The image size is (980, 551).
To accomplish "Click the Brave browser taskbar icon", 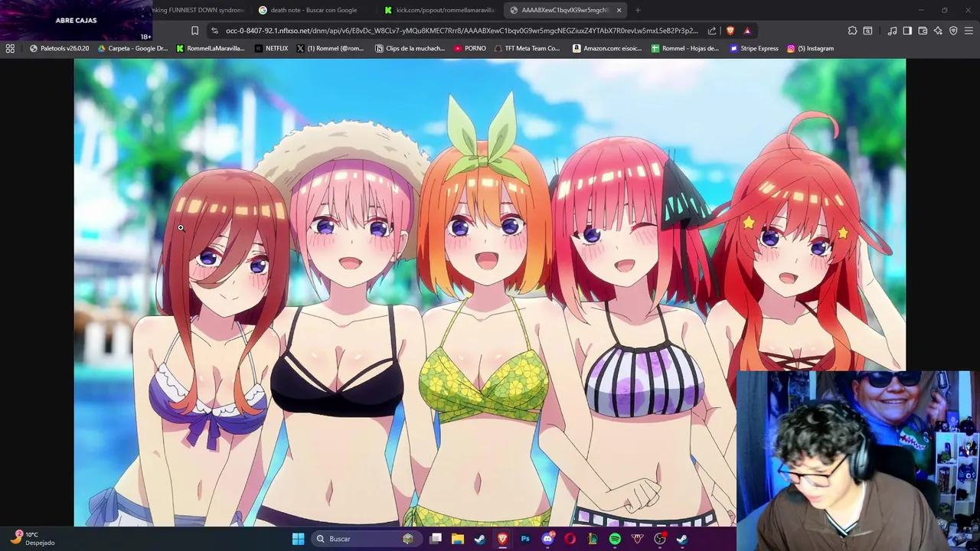I will 502,539.
